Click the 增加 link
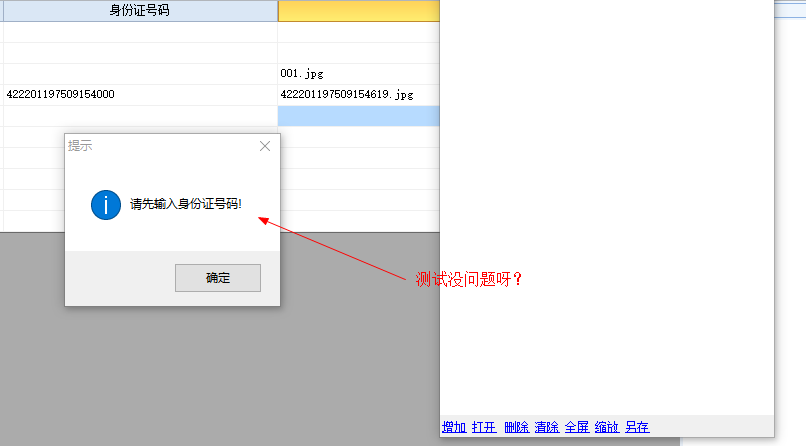This screenshot has height=446, width=806. coord(454,427)
